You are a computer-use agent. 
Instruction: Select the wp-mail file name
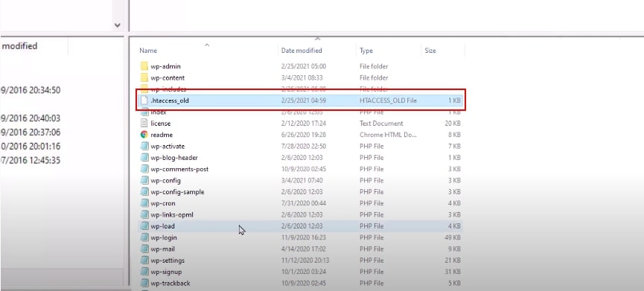[162, 249]
